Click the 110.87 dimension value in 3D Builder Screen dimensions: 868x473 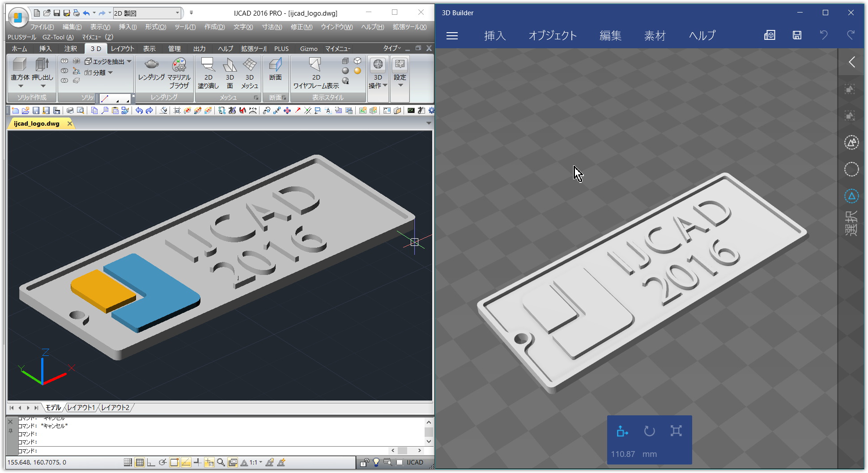tap(623, 454)
